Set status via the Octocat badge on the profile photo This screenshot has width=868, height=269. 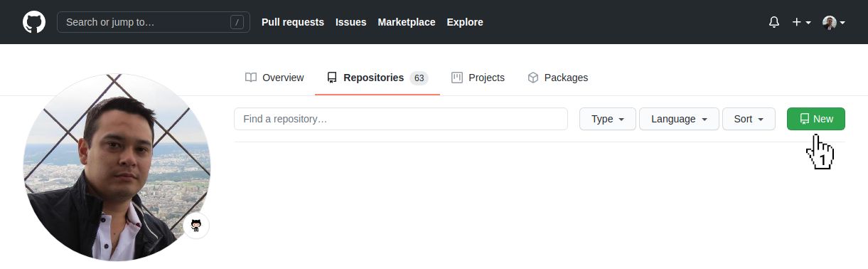click(196, 226)
